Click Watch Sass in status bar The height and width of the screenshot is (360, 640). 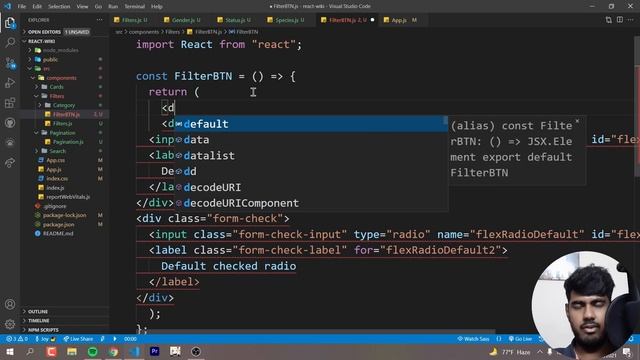(473, 339)
